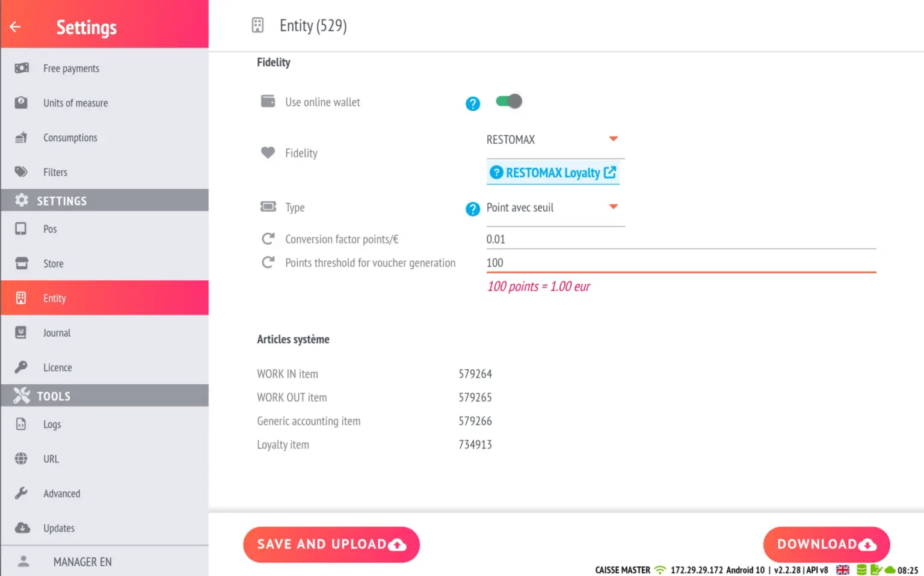Go back using the Settings arrow
Image resolution: width=924 pixels, height=576 pixels.
pos(16,26)
